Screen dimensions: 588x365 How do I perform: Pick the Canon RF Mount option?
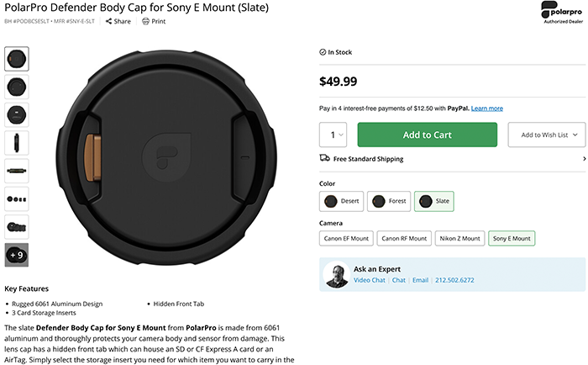coord(404,239)
